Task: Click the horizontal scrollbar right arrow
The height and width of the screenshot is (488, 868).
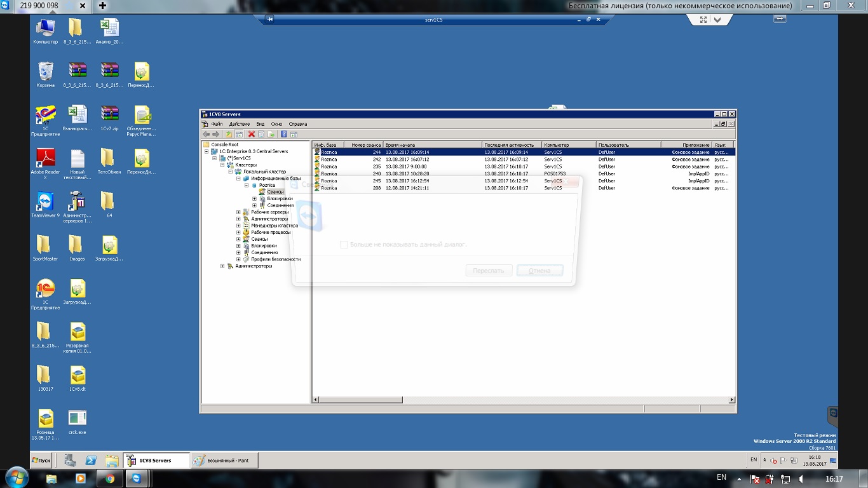Action: pyautogui.click(x=731, y=400)
